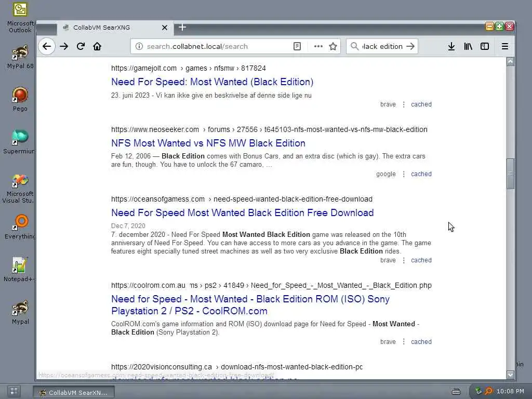The image size is (532, 399).
Task: Open the downloads panel
Action: [x=451, y=46]
